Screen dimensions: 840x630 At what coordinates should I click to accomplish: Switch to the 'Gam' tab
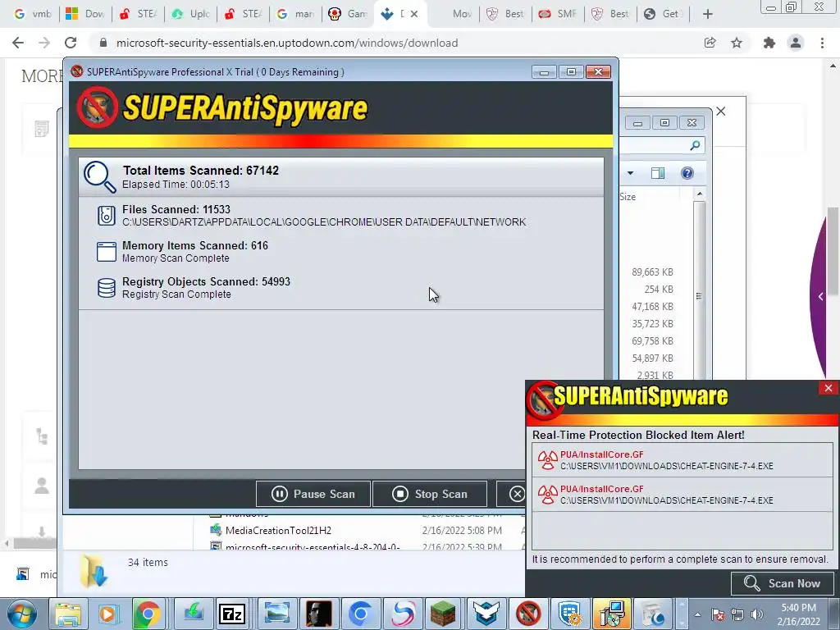[348, 14]
